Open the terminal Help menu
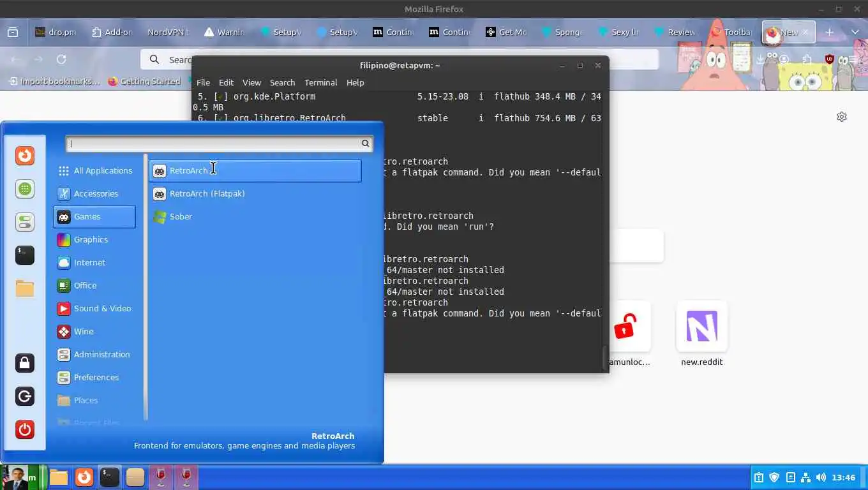 pos(355,82)
